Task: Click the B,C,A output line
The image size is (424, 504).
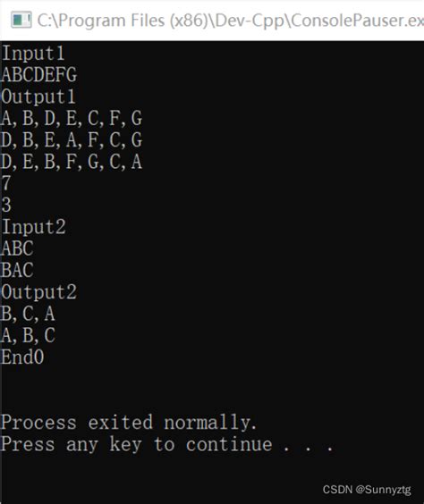Action: coord(28,314)
